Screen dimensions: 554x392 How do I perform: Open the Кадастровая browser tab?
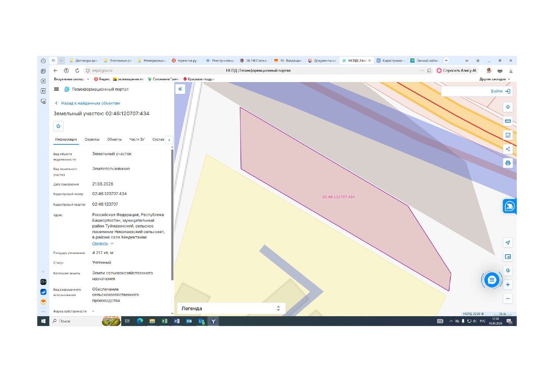tap(391, 61)
